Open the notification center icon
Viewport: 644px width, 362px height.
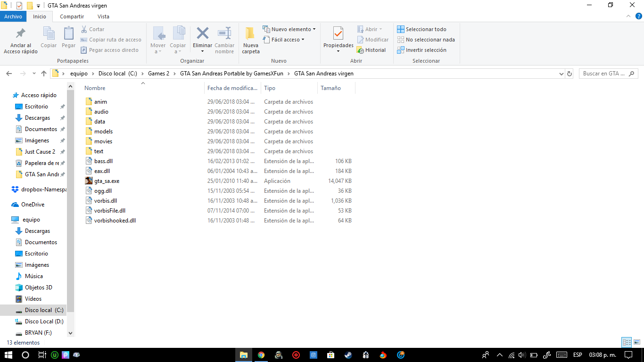point(628,355)
